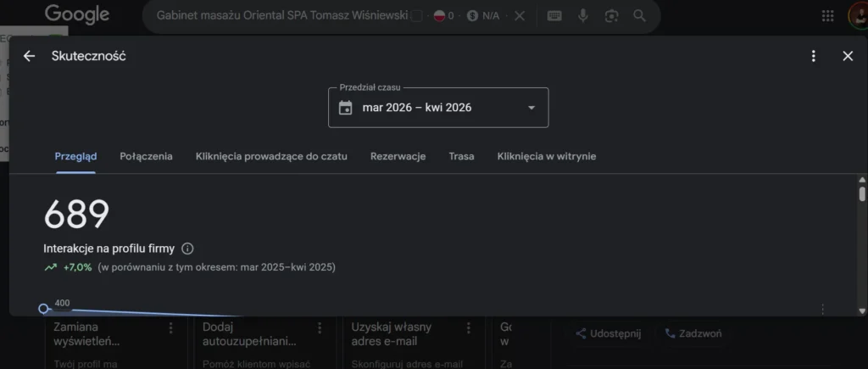Switch to the Połączenia tab
The height and width of the screenshot is (369, 868).
click(x=146, y=156)
